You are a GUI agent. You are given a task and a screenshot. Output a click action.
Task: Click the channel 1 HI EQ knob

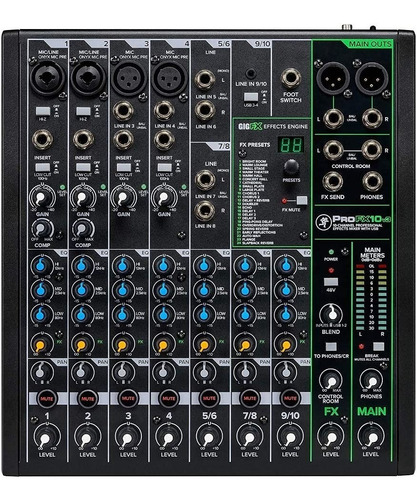41,266
